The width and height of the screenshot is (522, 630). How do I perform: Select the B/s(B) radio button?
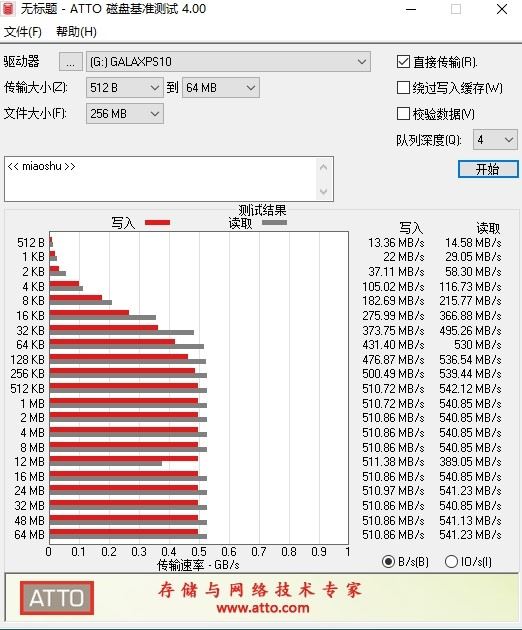click(388, 561)
